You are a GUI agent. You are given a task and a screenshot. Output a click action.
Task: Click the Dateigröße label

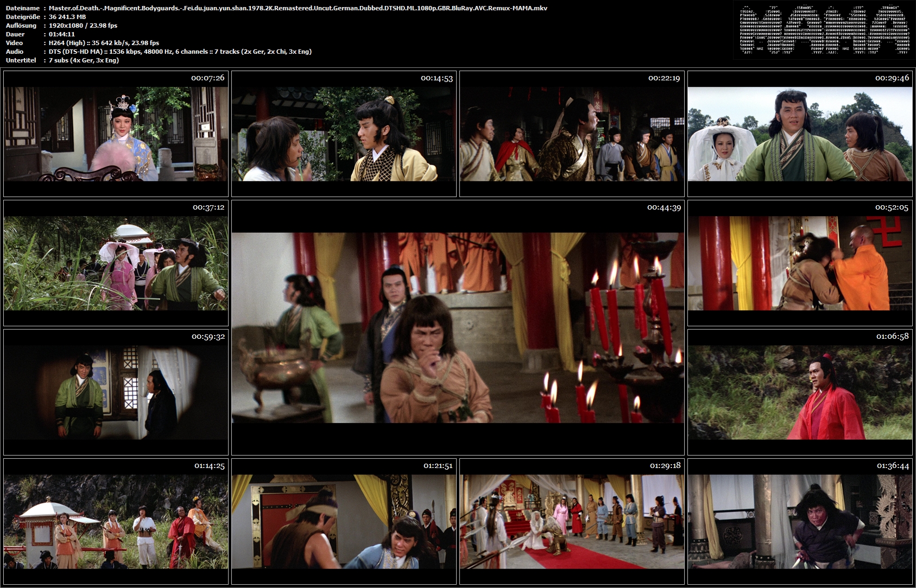click(x=23, y=17)
